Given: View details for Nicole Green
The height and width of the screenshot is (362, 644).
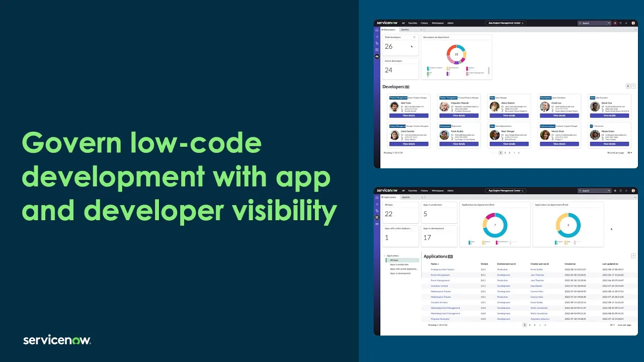Looking at the screenshot, I should pyautogui.click(x=609, y=144).
